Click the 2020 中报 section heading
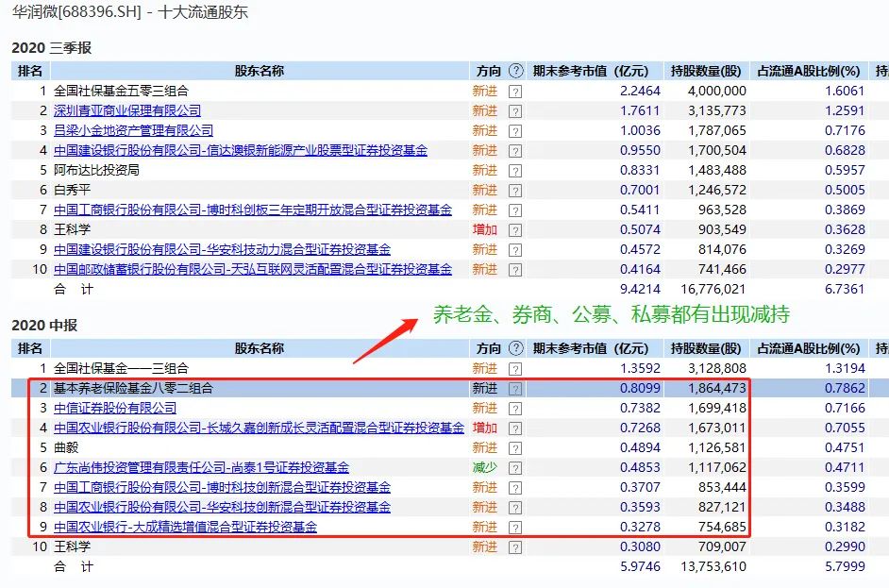The image size is (889, 588). (44, 326)
